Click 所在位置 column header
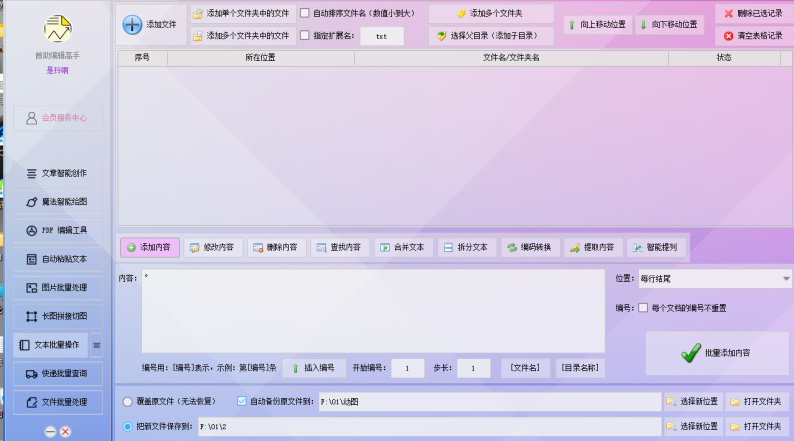 click(x=261, y=58)
